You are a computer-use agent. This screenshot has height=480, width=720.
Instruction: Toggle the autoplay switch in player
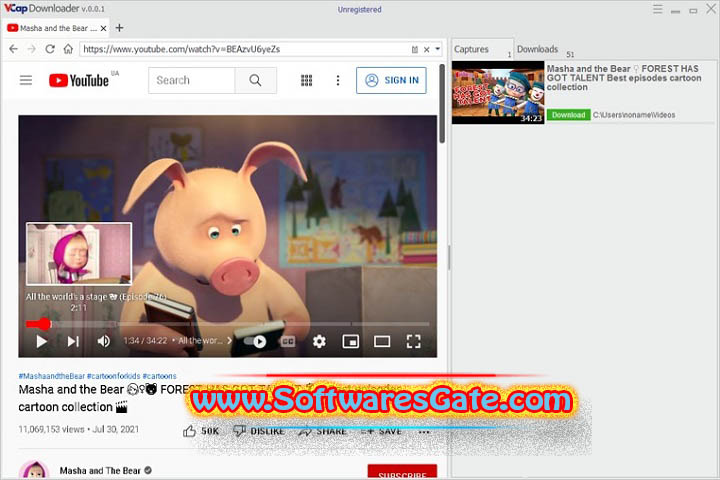coord(255,341)
